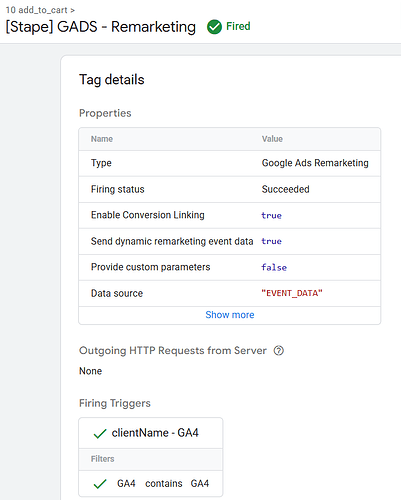
Task: Click the checkmark beside clientName - GA4
Action: tap(100, 433)
